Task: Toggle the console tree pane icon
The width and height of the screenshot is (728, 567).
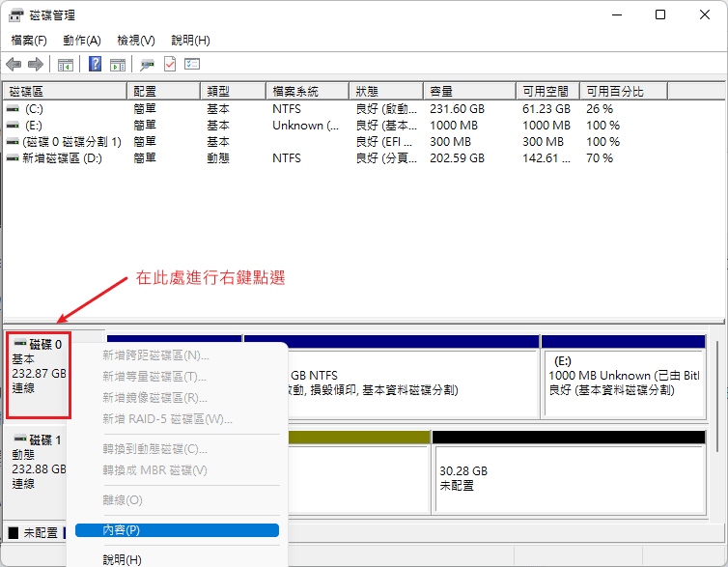Action: 65,65
